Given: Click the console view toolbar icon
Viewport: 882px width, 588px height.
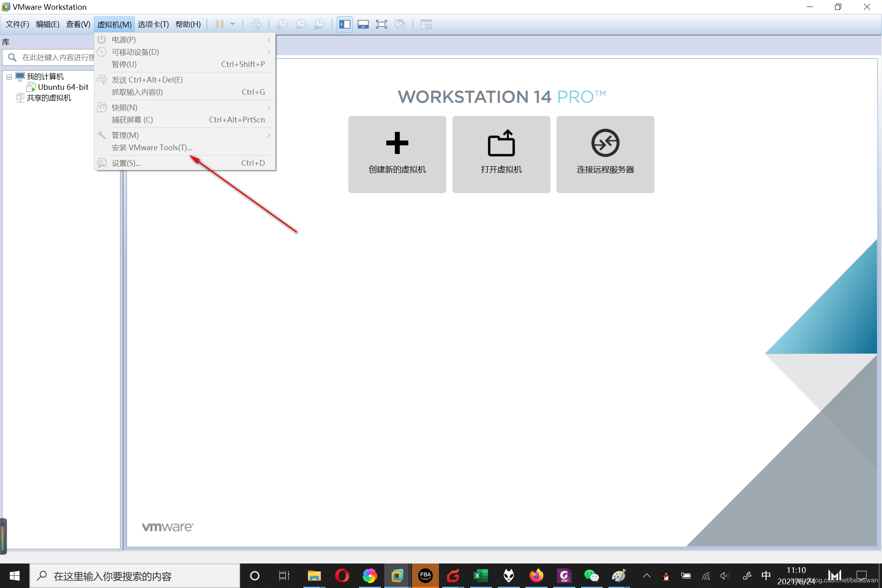Looking at the screenshot, I should pos(426,24).
